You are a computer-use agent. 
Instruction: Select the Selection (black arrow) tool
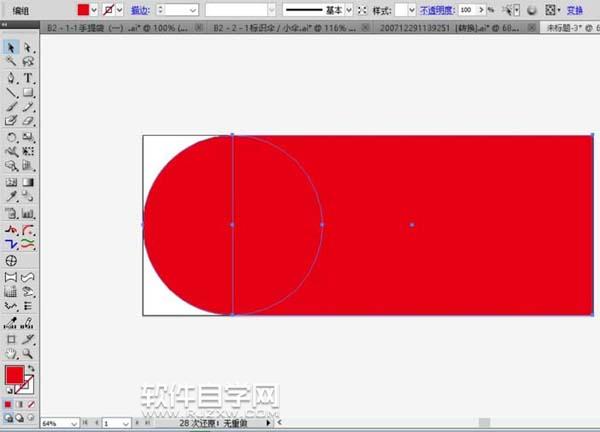(11, 47)
